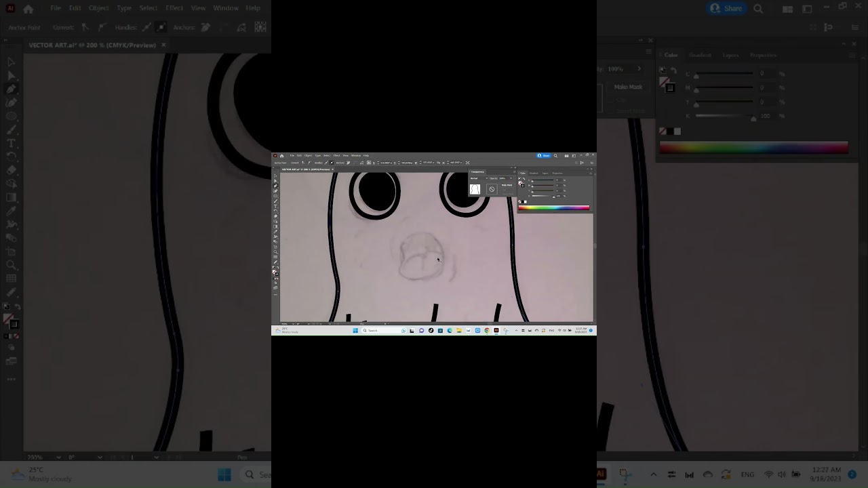Toggle the Clip checkbox in Transparency panel
The height and width of the screenshot is (488, 868).
[500, 190]
